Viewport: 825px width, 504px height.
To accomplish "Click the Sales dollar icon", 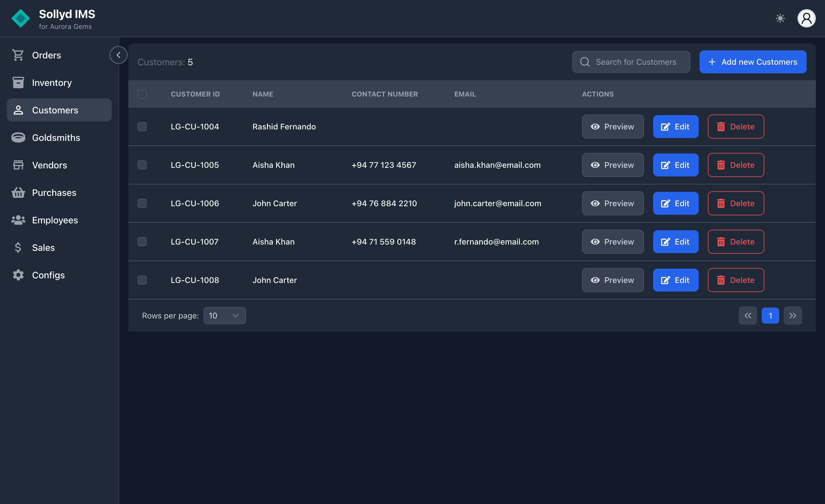I will (18, 247).
